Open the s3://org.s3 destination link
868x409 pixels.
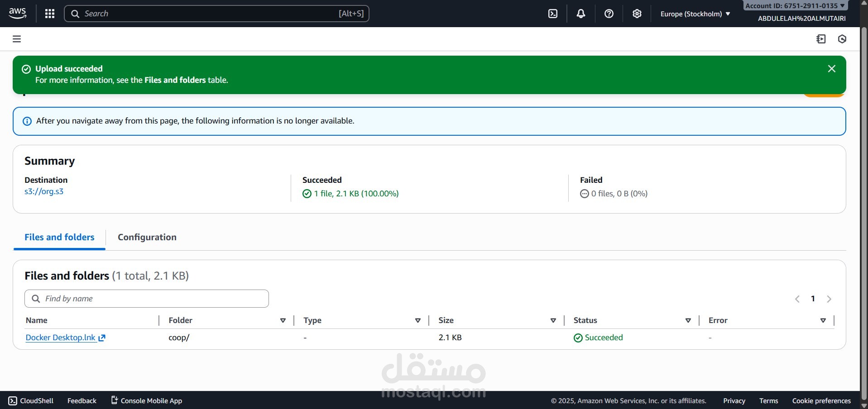coord(43,191)
